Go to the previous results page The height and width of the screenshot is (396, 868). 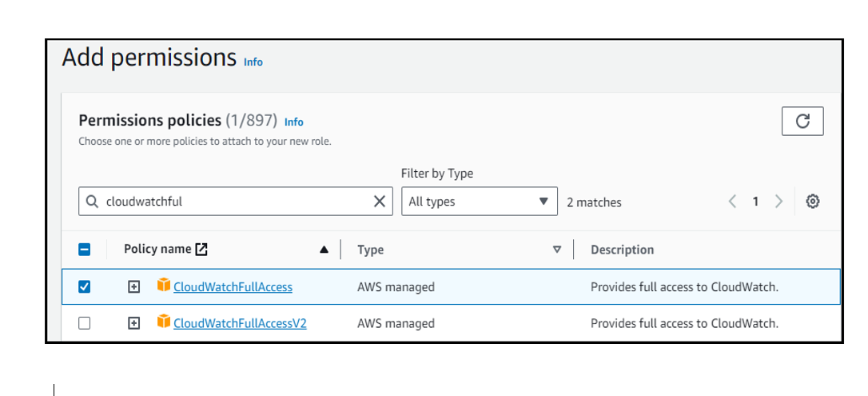click(732, 202)
